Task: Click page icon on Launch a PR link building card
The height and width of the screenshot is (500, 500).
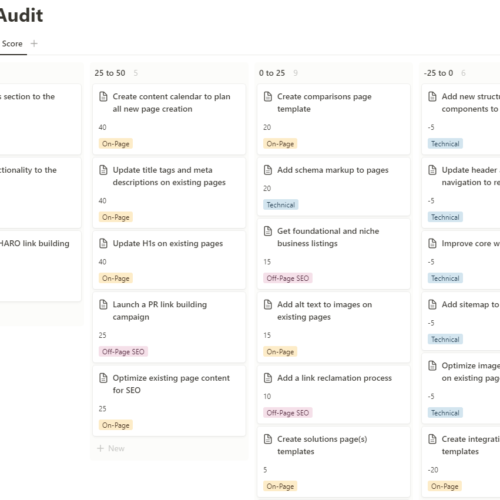Action: coord(103,305)
